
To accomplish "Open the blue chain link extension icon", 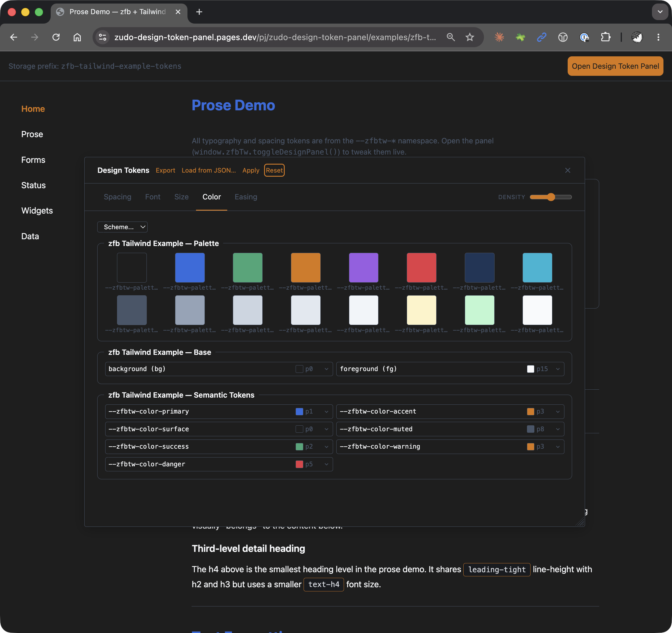I will (x=541, y=37).
